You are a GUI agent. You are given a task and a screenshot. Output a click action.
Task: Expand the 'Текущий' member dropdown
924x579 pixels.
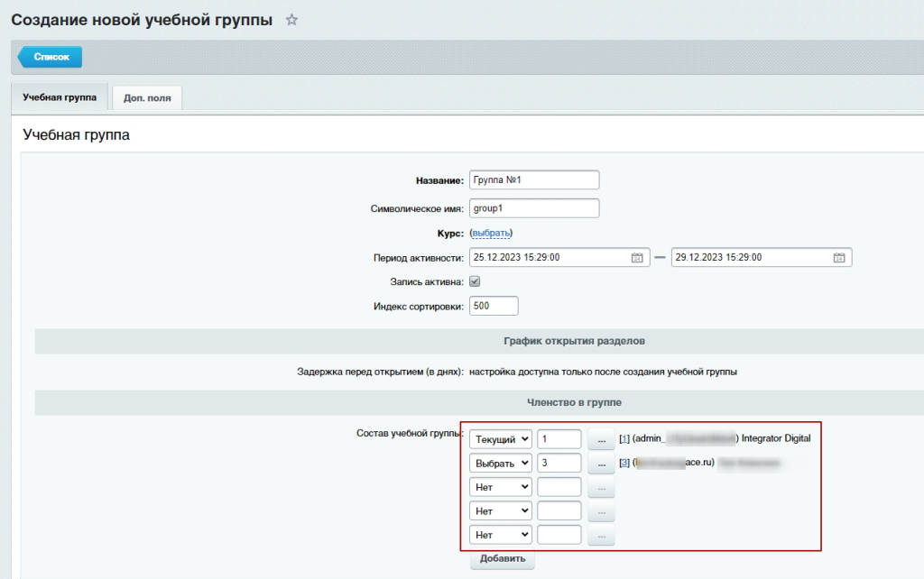(500, 439)
